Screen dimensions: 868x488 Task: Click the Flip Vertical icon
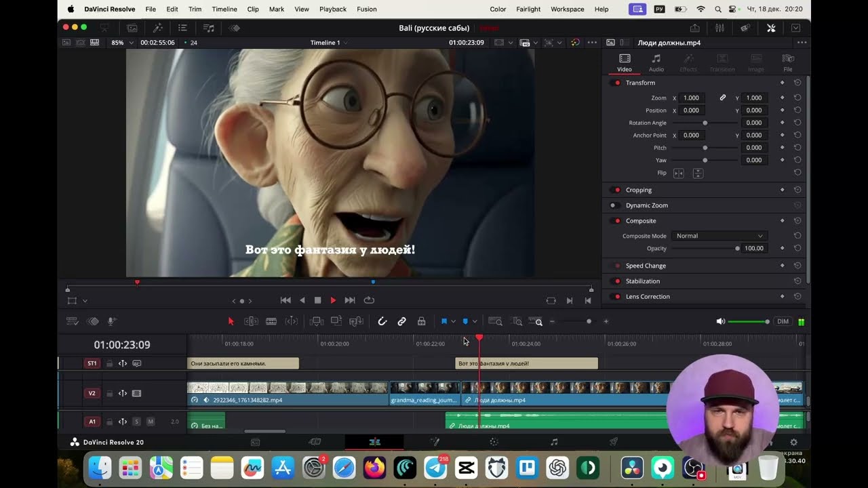coord(698,174)
